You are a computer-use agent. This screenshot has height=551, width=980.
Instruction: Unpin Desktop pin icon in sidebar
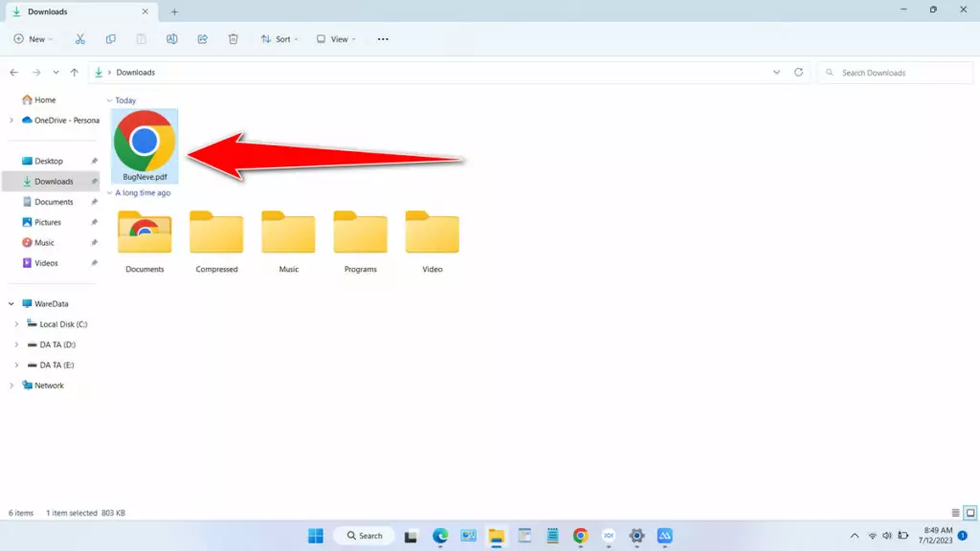click(95, 161)
